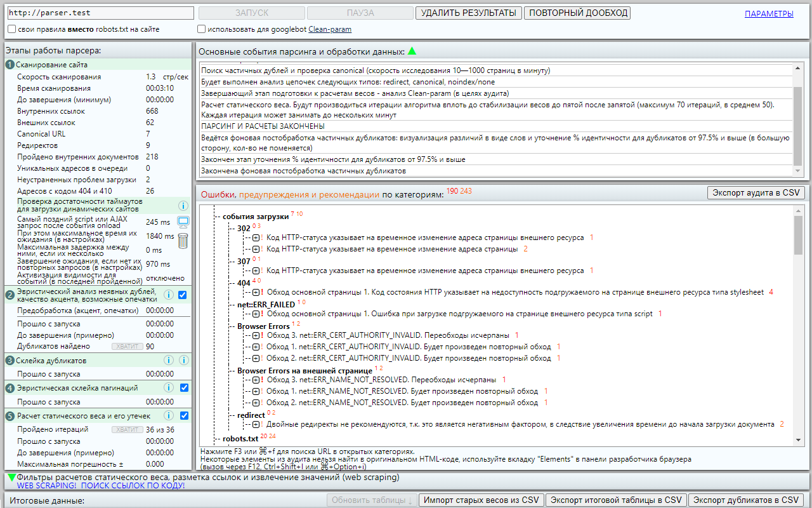
Task: Select 404 node in audit tree
Action: [x=244, y=283]
